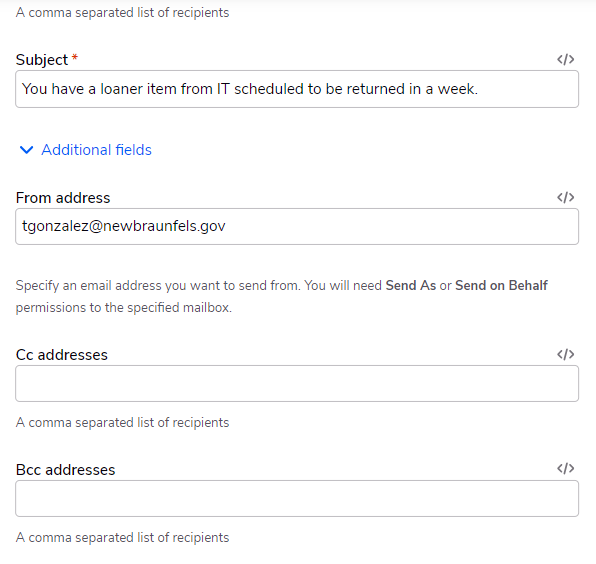Click helper text under the Cc addresses field

(122, 423)
